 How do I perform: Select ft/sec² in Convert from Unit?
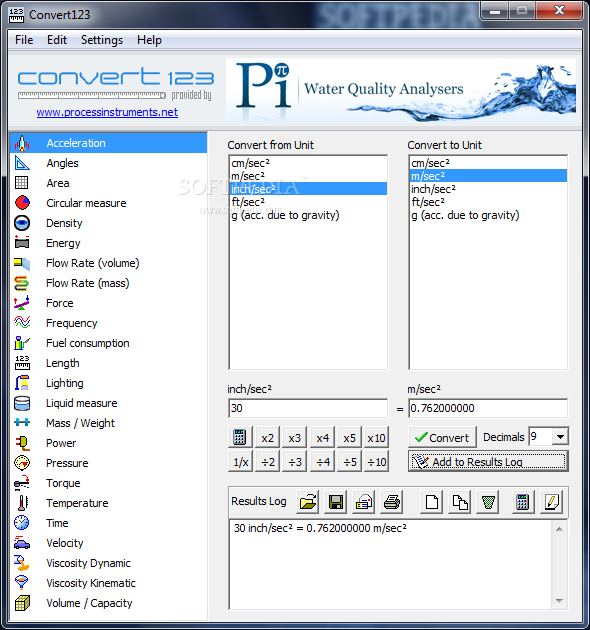pos(308,202)
